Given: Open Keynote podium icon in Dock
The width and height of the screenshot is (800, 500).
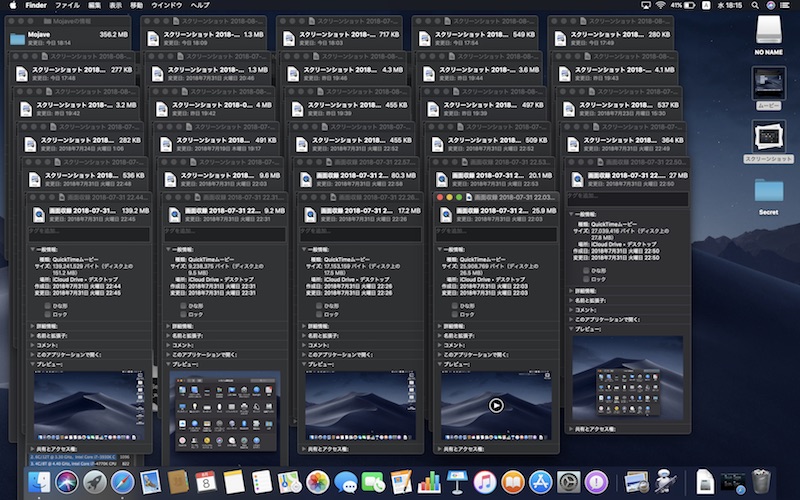Looking at the screenshot, I should 457,482.
